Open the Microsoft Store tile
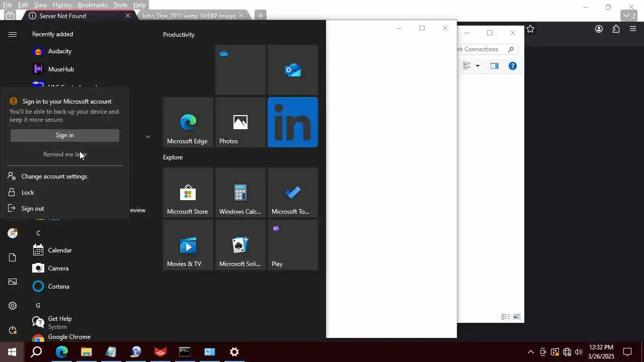This screenshot has height=362, width=644. pos(188,193)
